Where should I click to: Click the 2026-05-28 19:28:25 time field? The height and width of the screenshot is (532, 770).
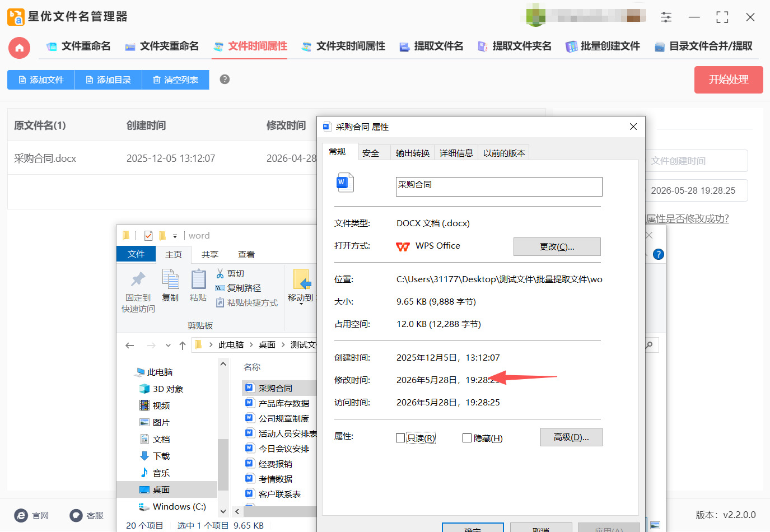point(696,190)
